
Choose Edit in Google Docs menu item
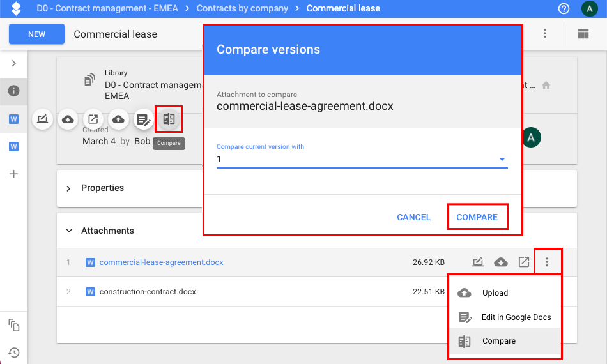(x=505, y=317)
